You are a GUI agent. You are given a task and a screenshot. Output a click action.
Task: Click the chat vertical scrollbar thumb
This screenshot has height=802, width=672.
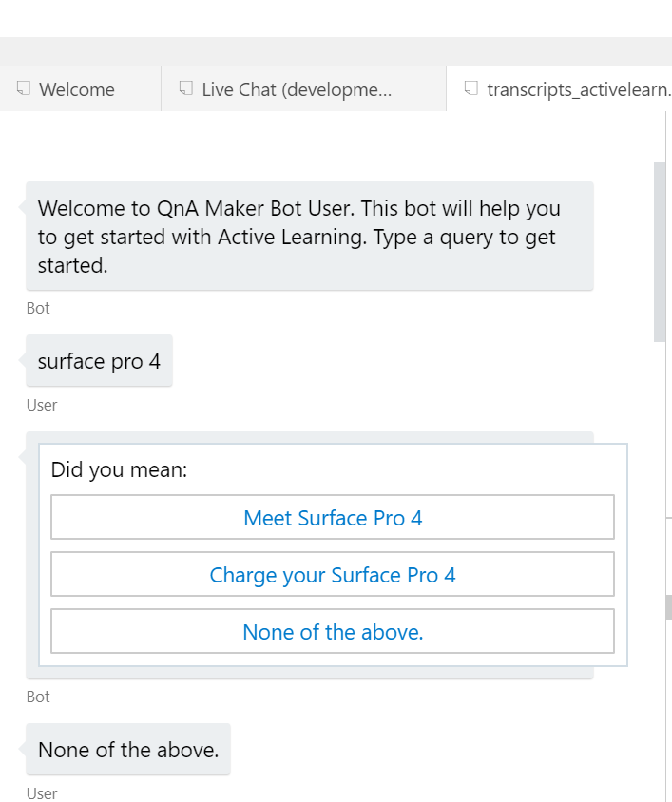[660, 252]
